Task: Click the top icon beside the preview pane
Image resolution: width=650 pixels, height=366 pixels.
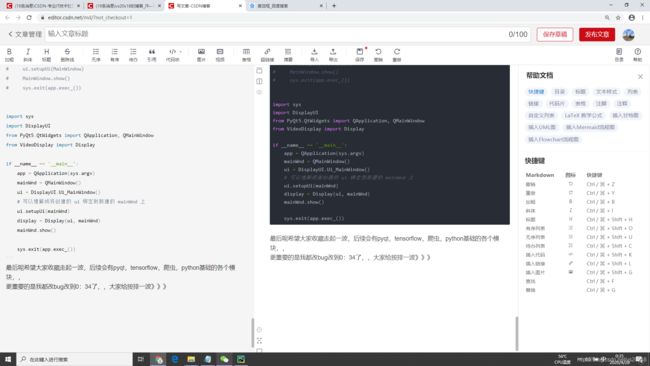Action: [x=259, y=70]
